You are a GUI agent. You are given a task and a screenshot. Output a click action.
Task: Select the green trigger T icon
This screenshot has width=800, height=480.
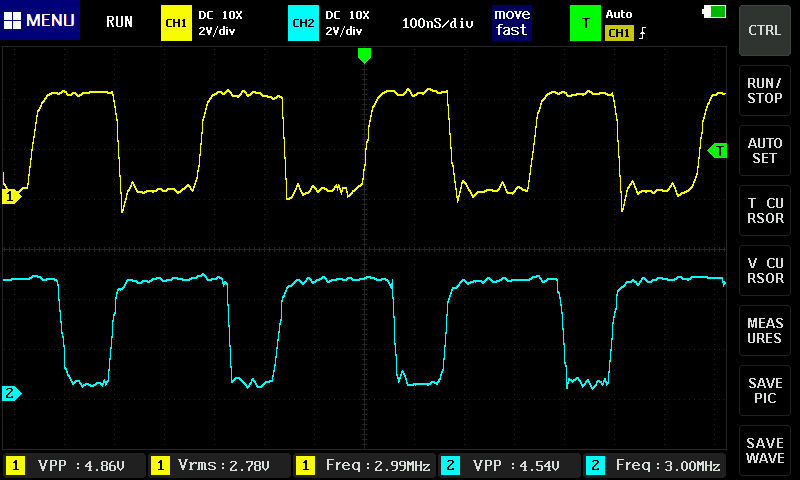pyautogui.click(x=585, y=22)
